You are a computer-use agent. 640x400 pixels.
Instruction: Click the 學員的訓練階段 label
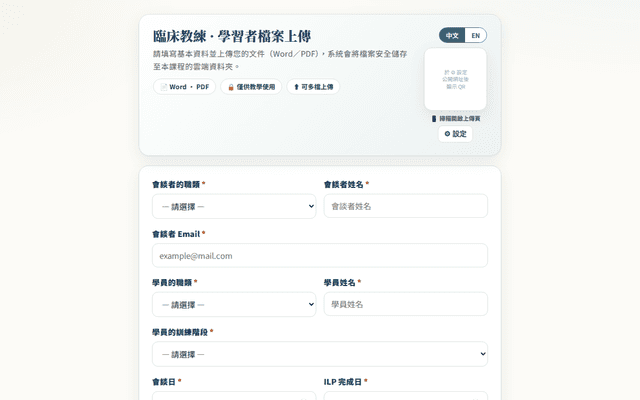click(x=180, y=332)
